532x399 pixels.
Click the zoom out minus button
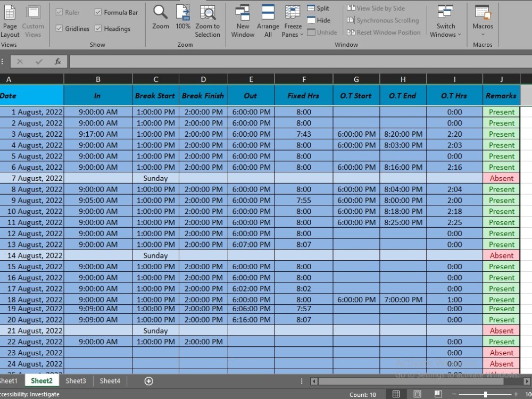(x=454, y=394)
